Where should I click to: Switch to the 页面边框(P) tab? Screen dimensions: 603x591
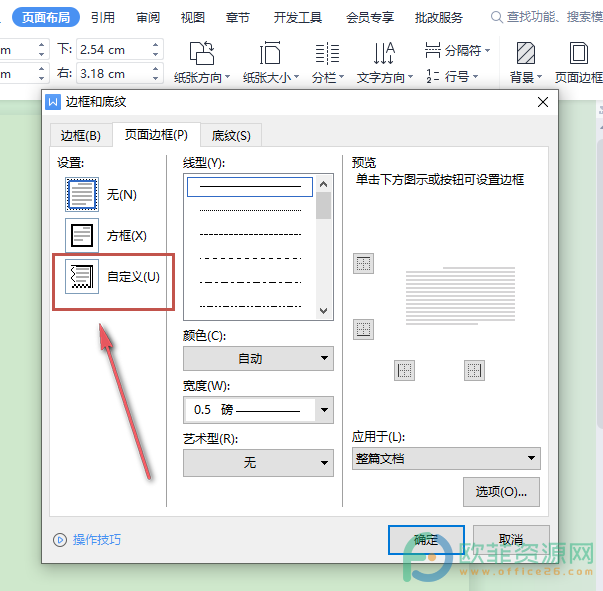[x=157, y=135]
